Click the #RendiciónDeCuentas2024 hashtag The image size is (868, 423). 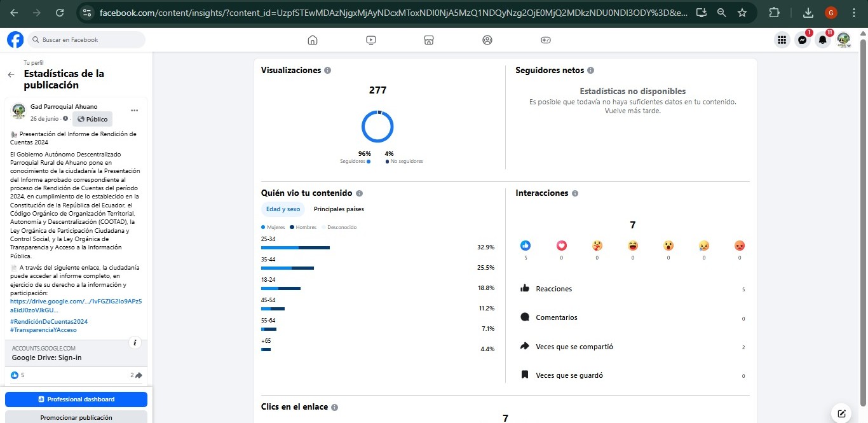(49, 322)
